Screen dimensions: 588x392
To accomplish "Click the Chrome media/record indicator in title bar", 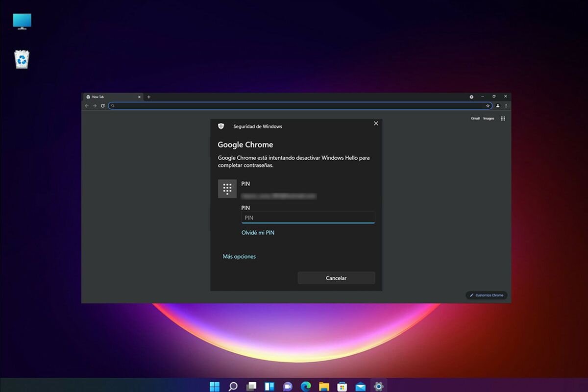I will click(471, 97).
